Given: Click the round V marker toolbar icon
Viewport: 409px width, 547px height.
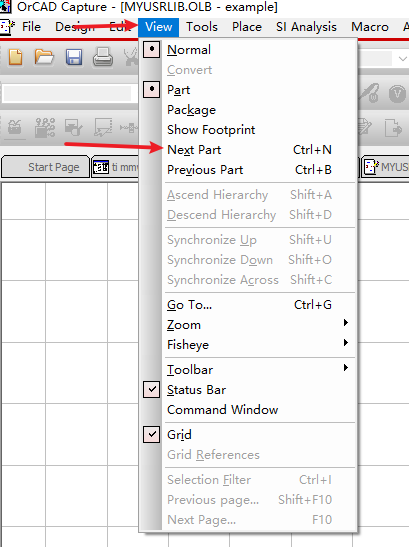Looking at the screenshot, I should pyautogui.click(x=397, y=93).
